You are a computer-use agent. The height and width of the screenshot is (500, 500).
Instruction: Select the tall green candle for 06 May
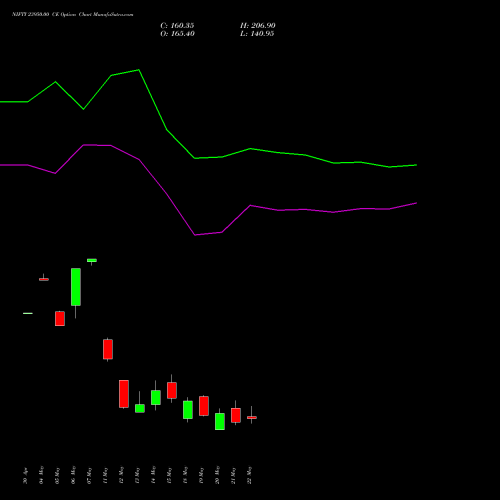pyautogui.click(x=76, y=287)
